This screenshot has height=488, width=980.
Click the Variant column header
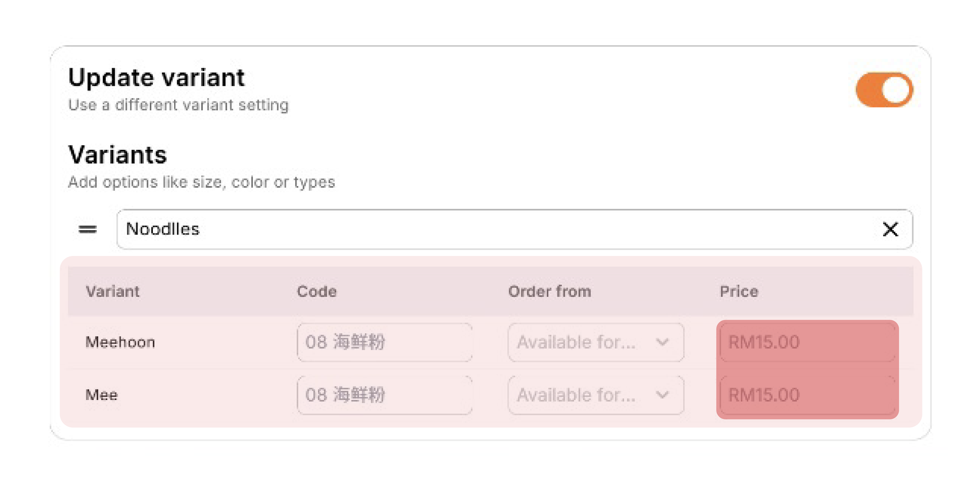pos(113,291)
